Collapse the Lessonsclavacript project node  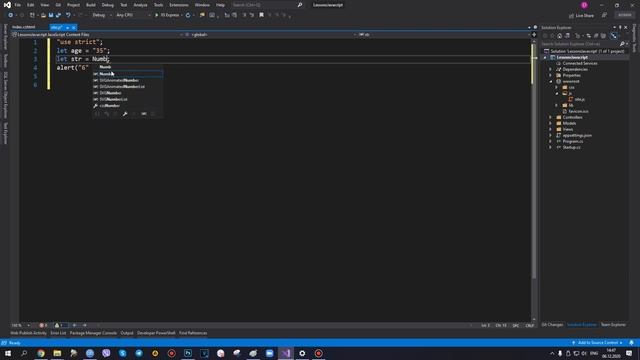tap(545, 58)
